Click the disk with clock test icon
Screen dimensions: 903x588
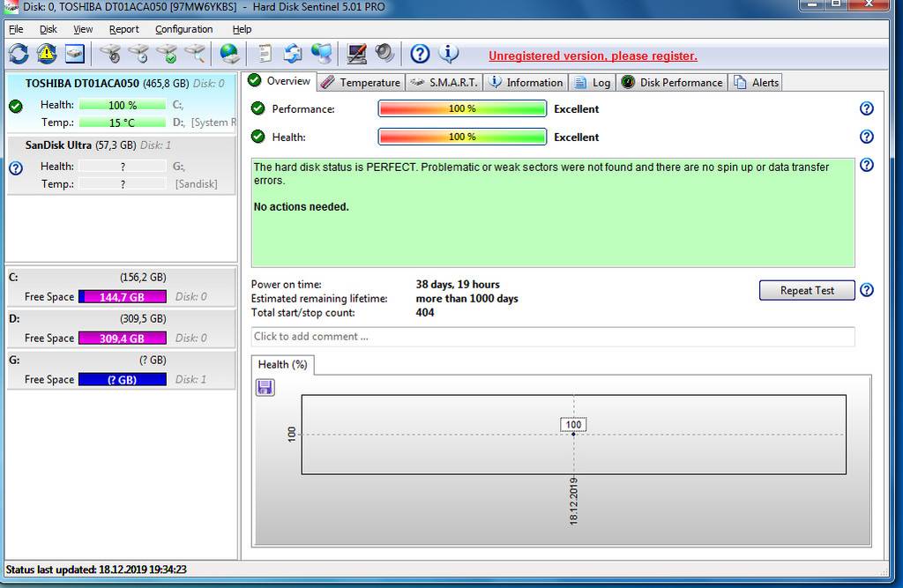138,54
